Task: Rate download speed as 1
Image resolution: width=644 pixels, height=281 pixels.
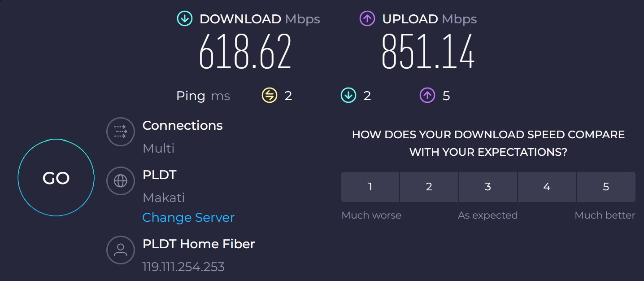Action: tap(370, 187)
